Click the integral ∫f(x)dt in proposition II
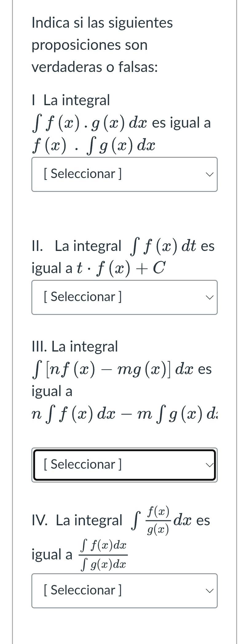This screenshot has height=644, width=238. (163, 246)
